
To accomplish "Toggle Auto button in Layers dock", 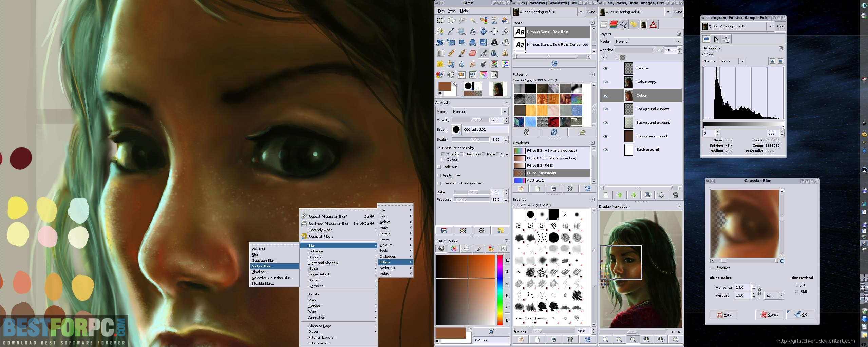I will (x=678, y=12).
